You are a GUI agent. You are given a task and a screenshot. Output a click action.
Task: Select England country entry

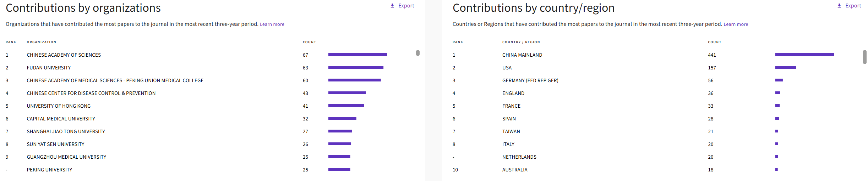pyautogui.click(x=513, y=93)
